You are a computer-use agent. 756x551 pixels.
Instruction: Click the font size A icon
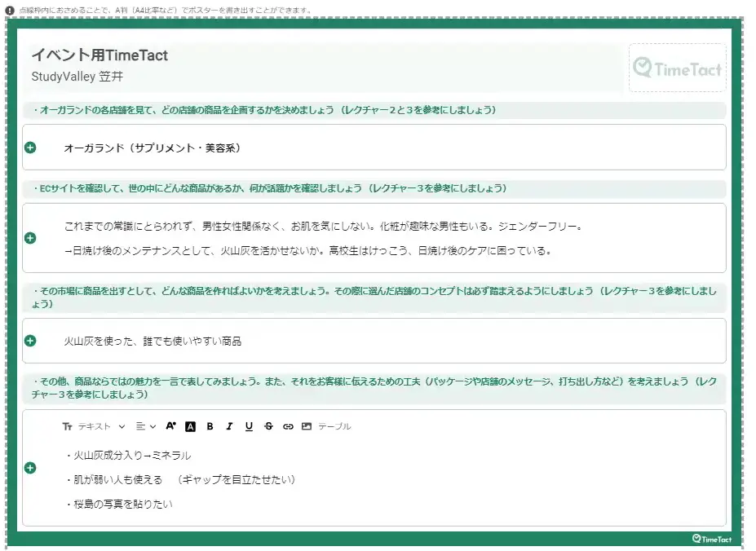pyautogui.click(x=170, y=426)
